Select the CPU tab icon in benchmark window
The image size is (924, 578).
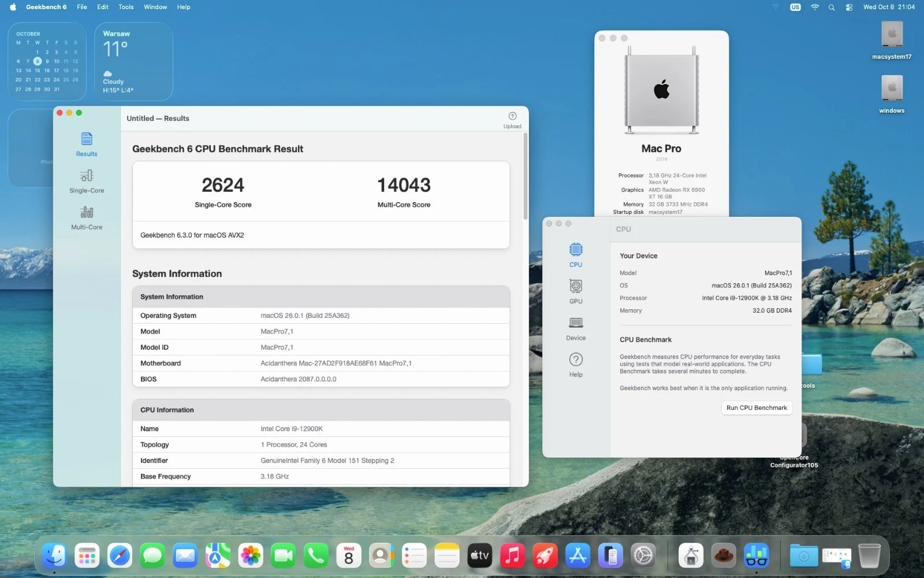(x=576, y=255)
